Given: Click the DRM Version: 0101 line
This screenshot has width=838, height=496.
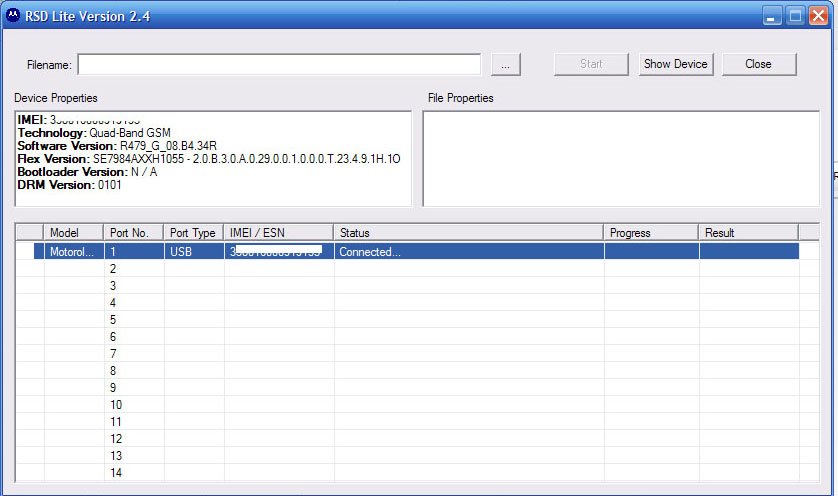Looking at the screenshot, I should click(x=69, y=185).
